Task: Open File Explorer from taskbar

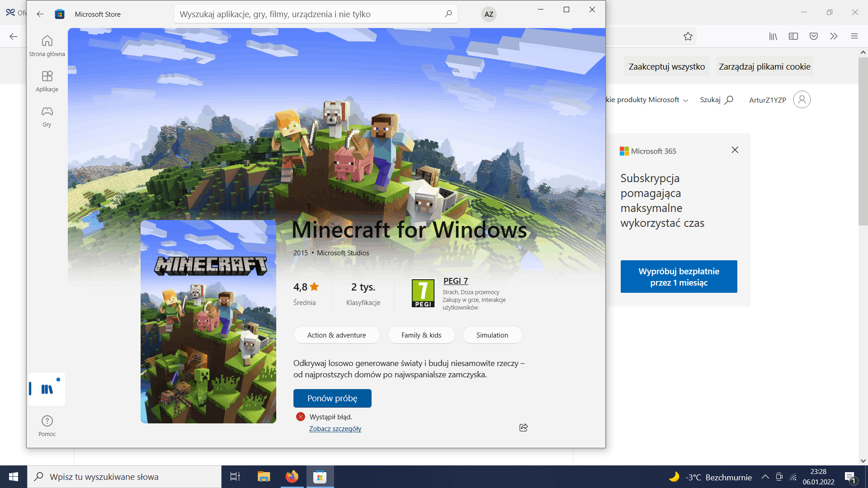Action: click(x=264, y=477)
